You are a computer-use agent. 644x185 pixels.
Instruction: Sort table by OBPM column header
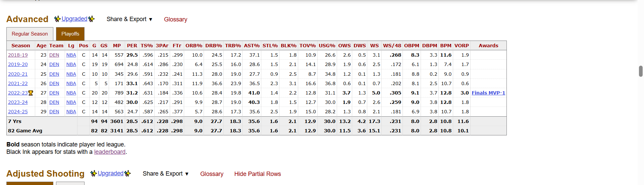[x=412, y=46]
